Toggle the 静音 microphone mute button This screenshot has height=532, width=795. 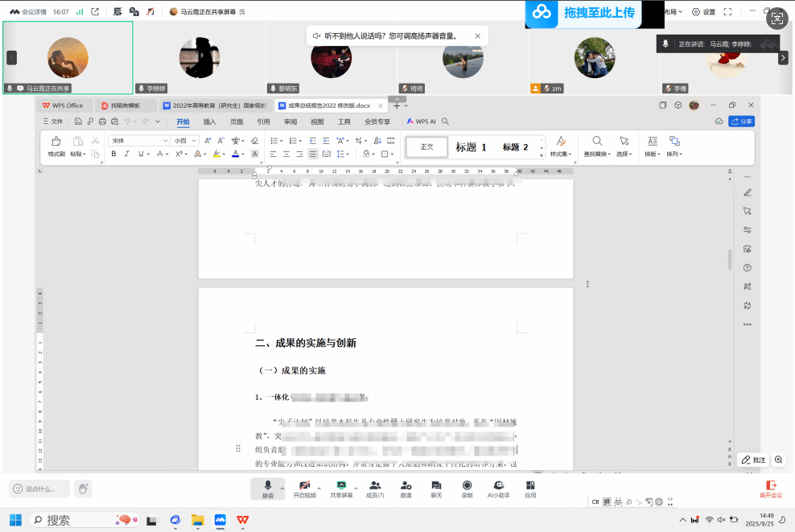[x=267, y=489]
